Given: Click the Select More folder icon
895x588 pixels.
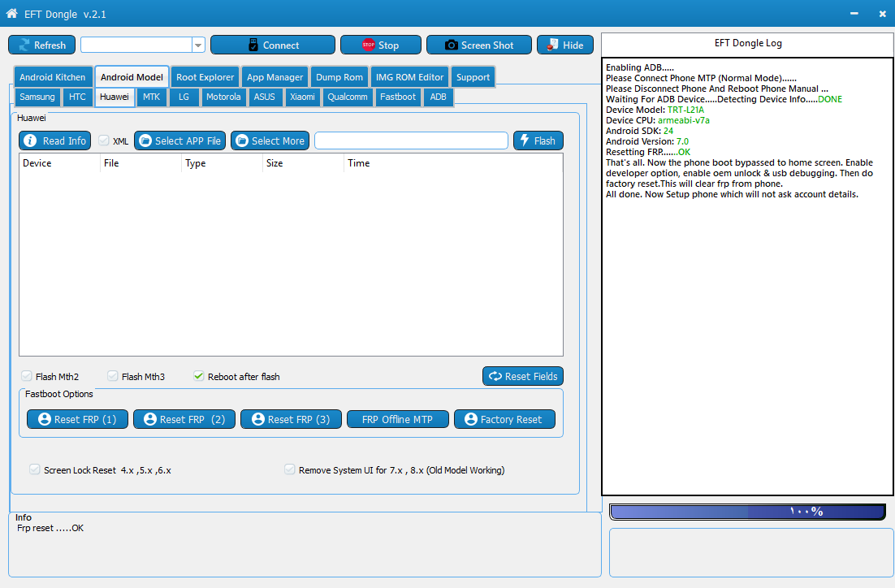Looking at the screenshot, I should click(242, 141).
